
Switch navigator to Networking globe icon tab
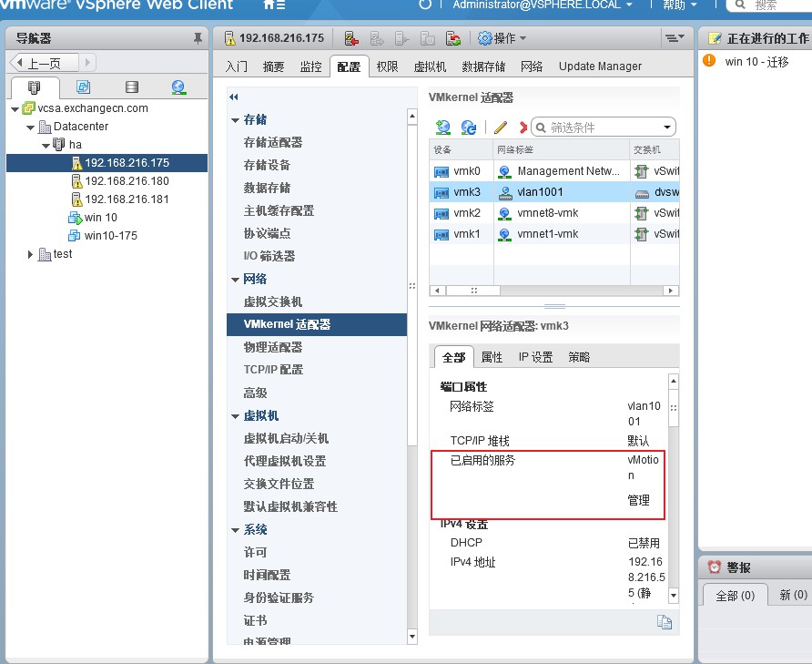[178, 87]
